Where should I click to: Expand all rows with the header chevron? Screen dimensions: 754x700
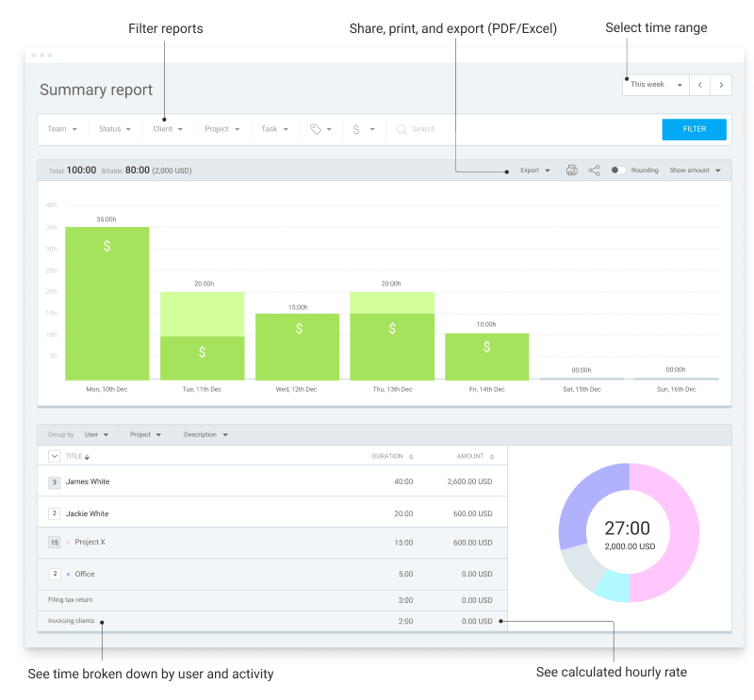pyautogui.click(x=55, y=456)
